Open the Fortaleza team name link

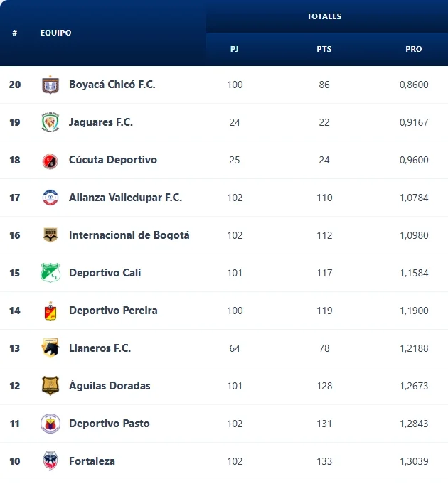click(x=92, y=461)
